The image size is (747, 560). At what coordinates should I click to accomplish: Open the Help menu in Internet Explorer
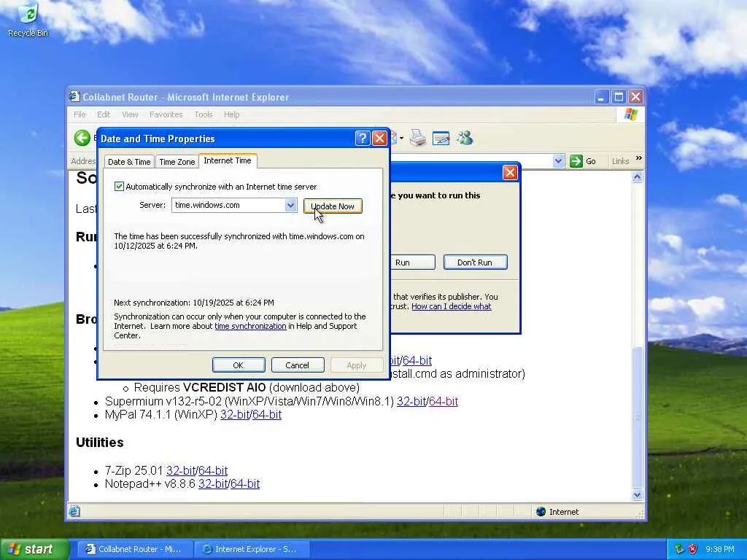click(x=231, y=114)
